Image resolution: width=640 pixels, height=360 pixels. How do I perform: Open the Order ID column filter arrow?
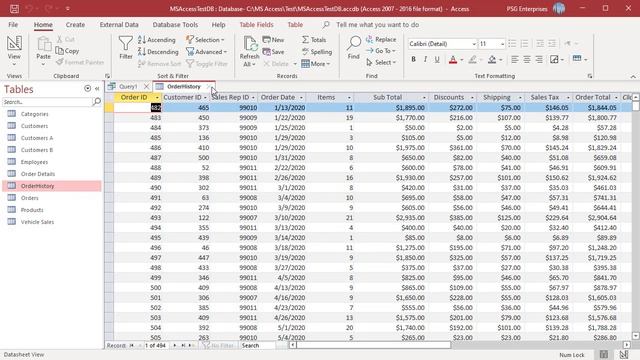[x=157, y=98]
